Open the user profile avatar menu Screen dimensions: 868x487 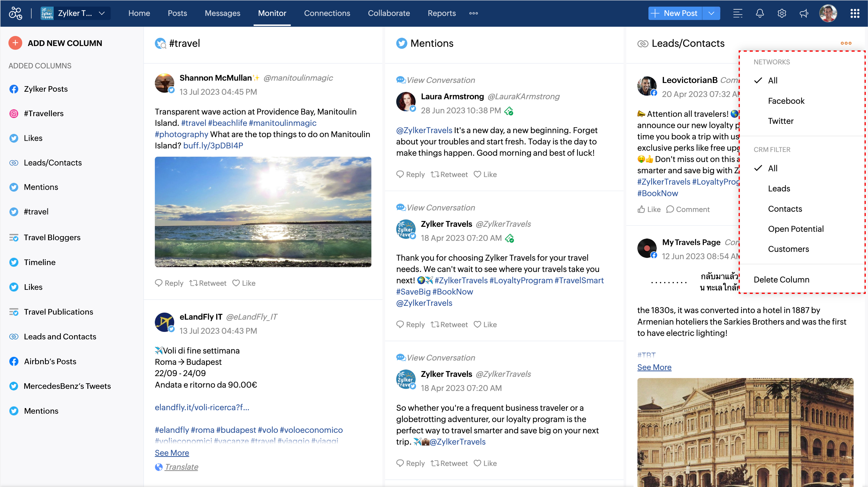[x=828, y=13]
